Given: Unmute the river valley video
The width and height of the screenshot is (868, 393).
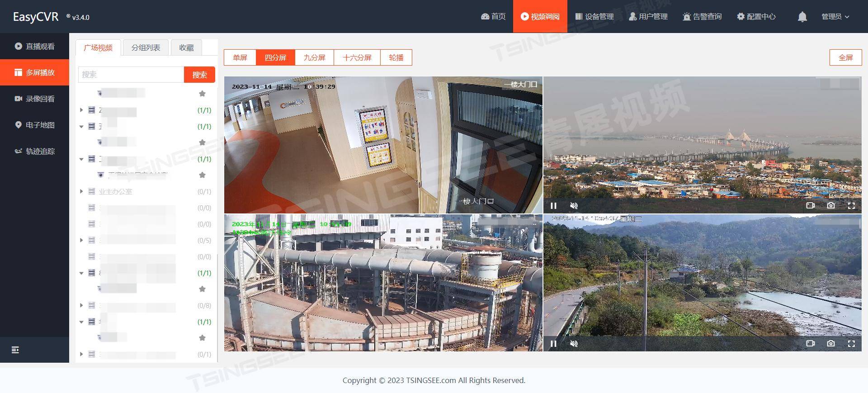Looking at the screenshot, I should (x=574, y=344).
